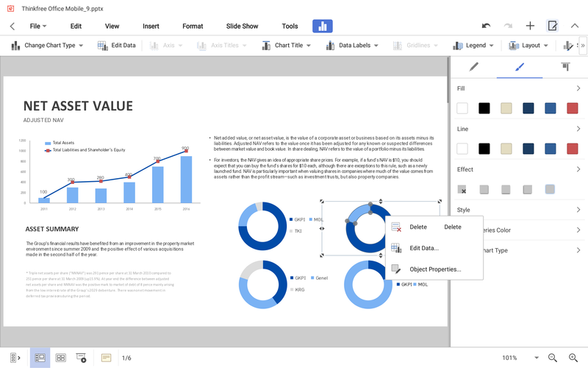Image resolution: width=588 pixels, height=368 pixels.
Task: Pick the beige Fill swatch
Action: pyautogui.click(x=506, y=108)
